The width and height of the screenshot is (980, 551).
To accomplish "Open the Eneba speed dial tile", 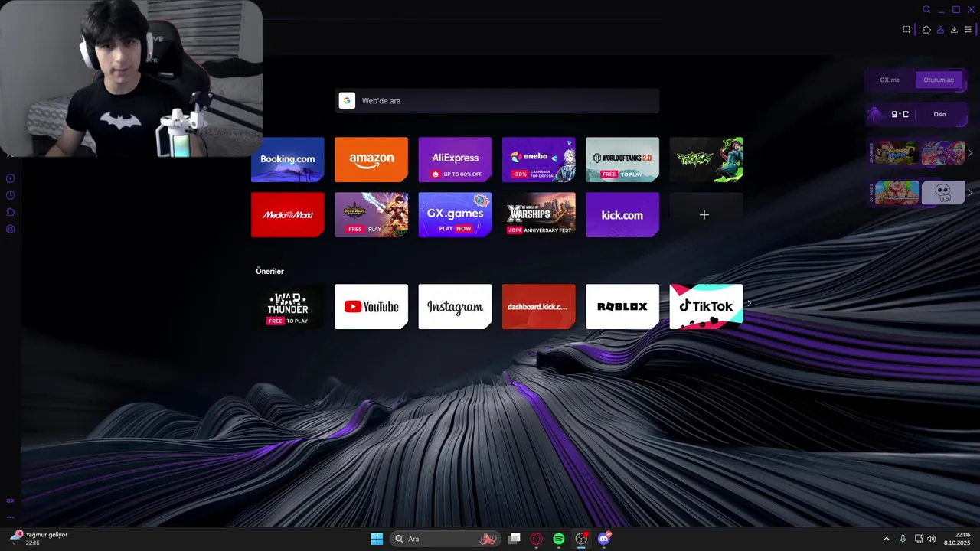I will tap(538, 159).
